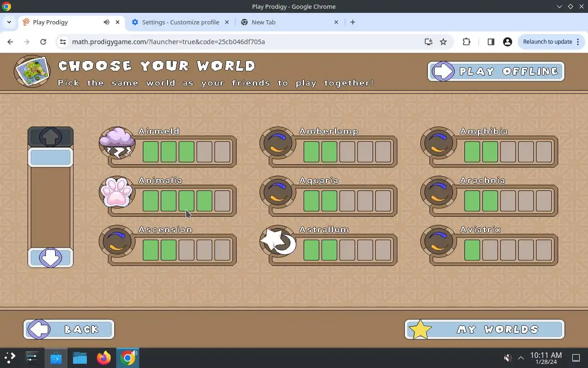The image size is (588, 368).
Task: Open the Play Offline button
Action: pyautogui.click(x=496, y=71)
